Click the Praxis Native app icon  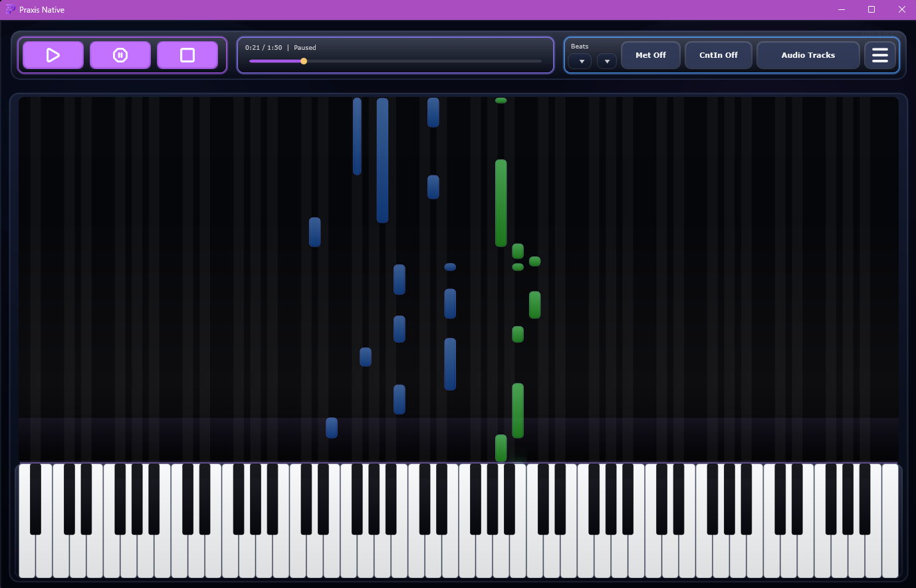(x=10, y=9)
